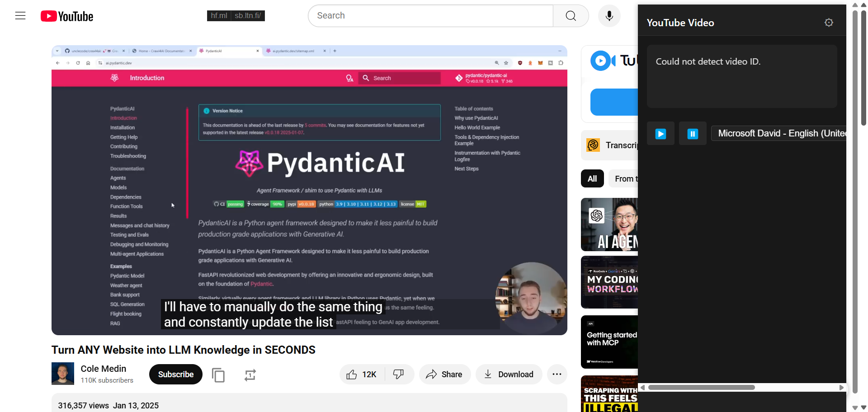Open the Microsoft David voice dropdown

tap(778, 134)
